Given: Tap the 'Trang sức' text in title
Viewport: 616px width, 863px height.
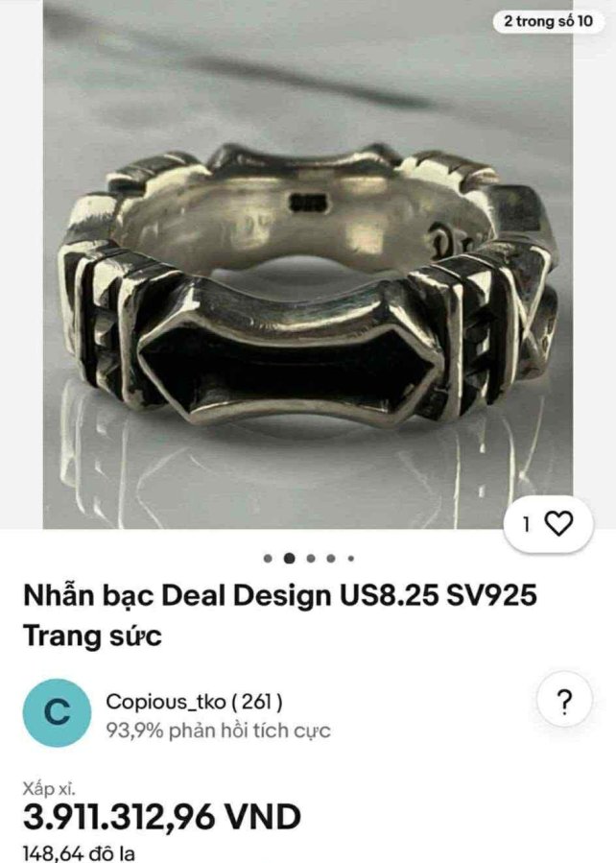Looking at the screenshot, I should 92,636.
